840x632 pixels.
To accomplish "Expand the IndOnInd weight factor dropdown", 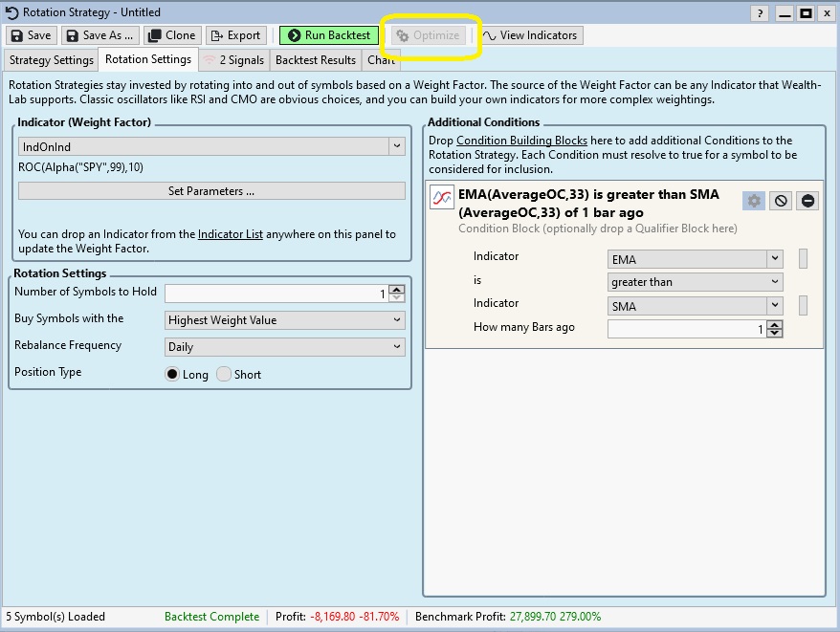I will tap(397, 147).
